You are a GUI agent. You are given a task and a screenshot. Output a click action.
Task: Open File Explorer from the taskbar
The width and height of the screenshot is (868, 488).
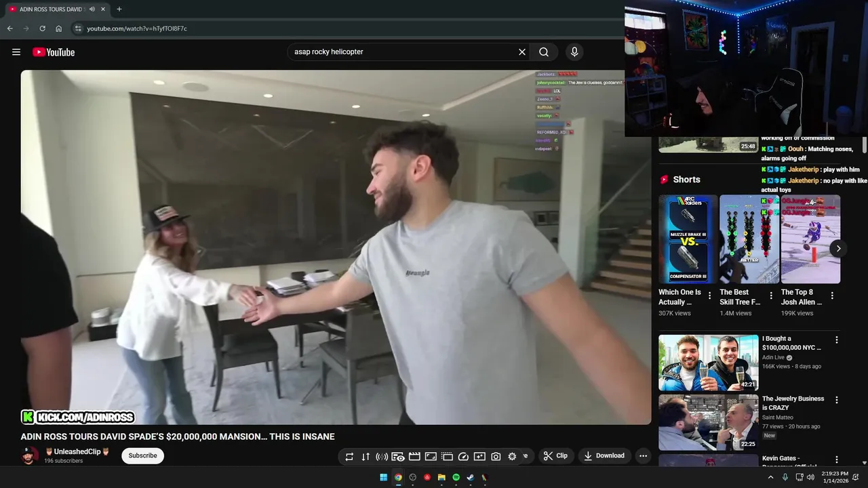pos(441,477)
